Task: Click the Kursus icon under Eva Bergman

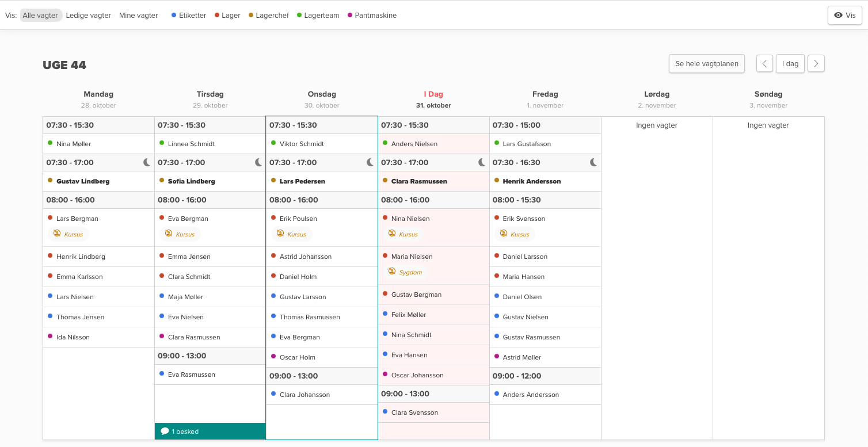Action: tap(169, 234)
